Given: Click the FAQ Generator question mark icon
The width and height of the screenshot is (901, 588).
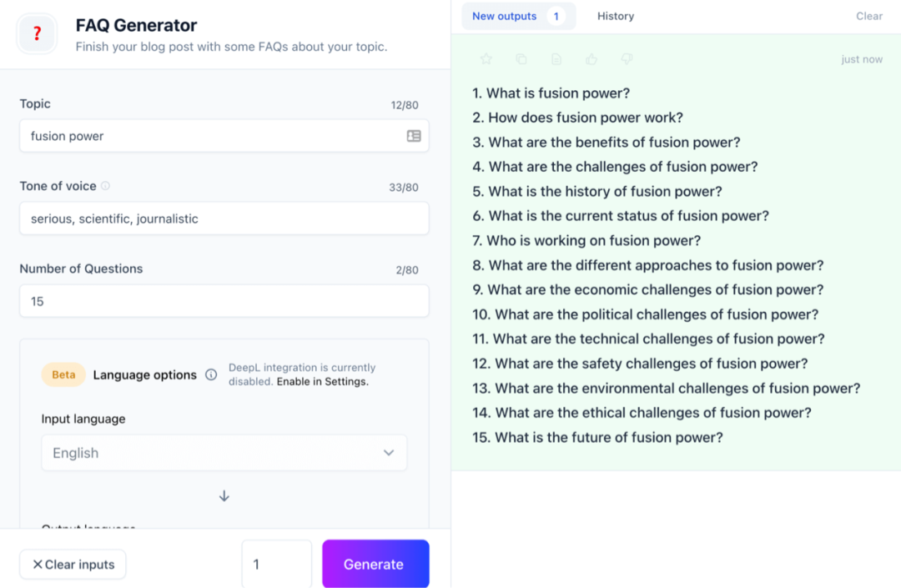Looking at the screenshot, I should [37, 34].
